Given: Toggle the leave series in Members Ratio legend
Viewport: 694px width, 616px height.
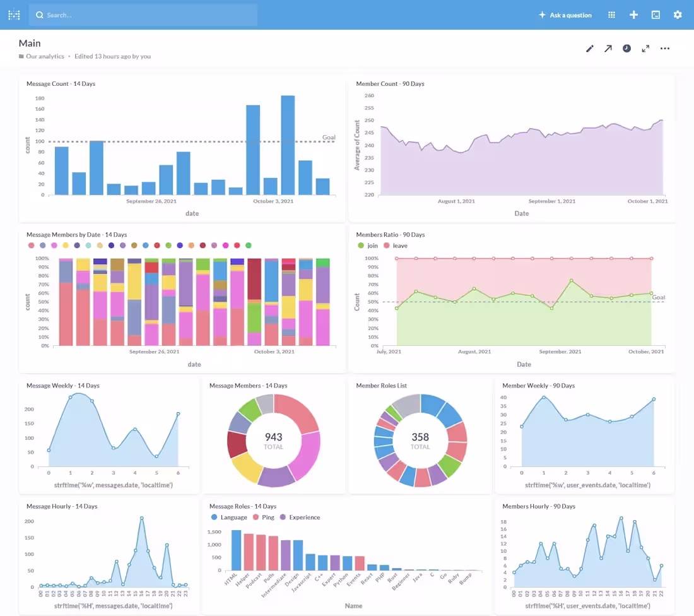Looking at the screenshot, I should pos(395,246).
